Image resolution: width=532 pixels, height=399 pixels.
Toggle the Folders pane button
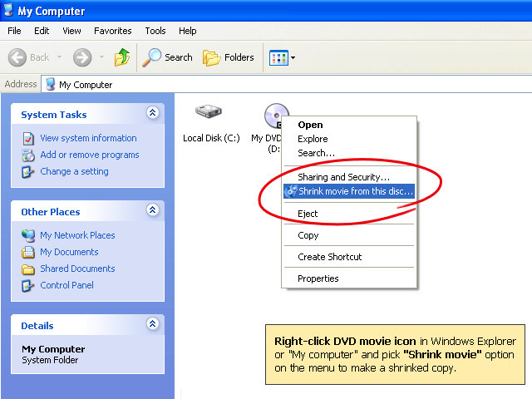(x=229, y=57)
